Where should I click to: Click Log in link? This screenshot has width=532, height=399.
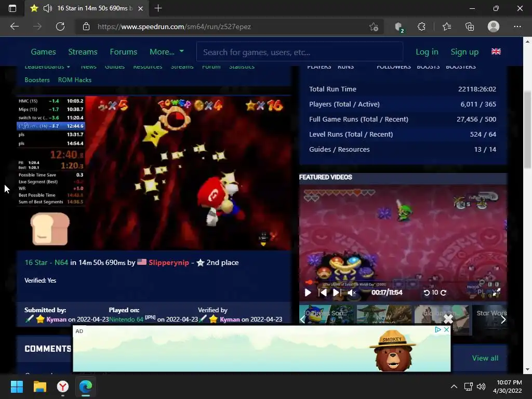[x=427, y=52]
